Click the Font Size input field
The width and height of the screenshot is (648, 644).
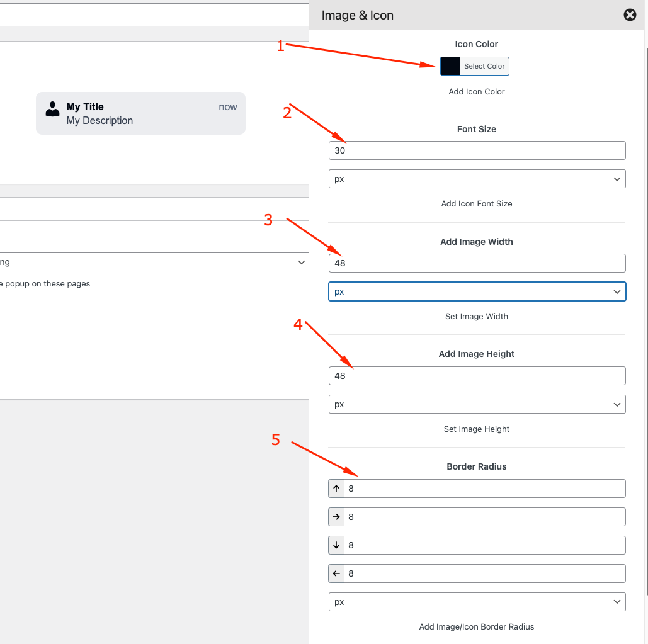pos(477,150)
